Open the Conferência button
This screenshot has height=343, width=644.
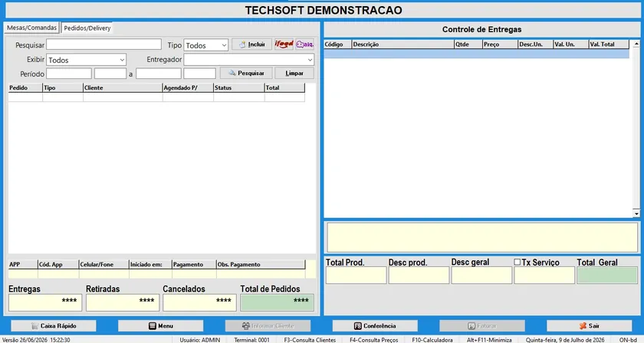(x=375, y=325)
